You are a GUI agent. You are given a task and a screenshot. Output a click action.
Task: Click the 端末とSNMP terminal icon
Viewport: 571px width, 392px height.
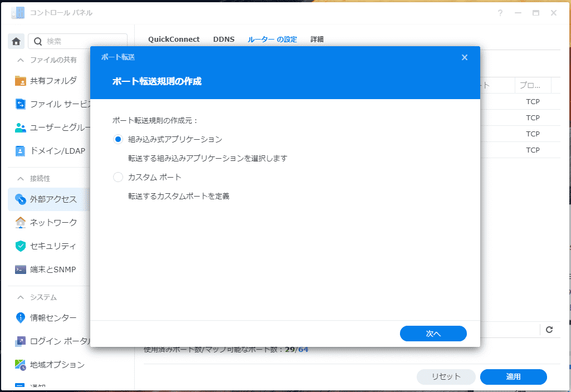(21, 269)
